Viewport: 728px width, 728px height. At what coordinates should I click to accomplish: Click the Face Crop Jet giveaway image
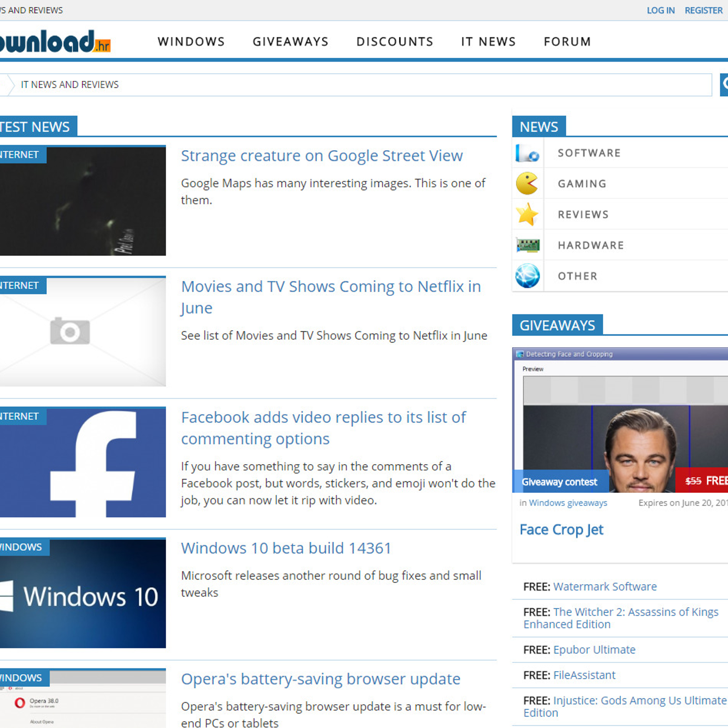tap(620, 420)
